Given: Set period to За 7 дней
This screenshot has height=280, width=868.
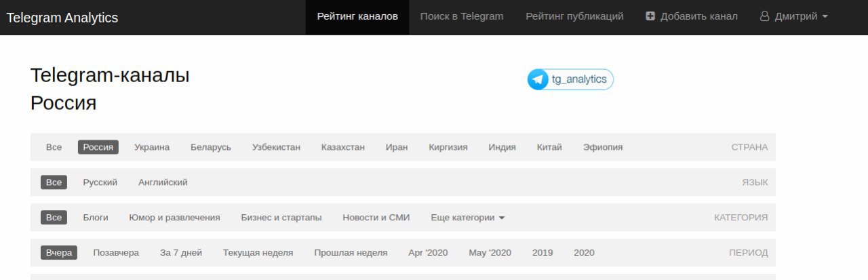Looking at the screenshot, I should coord(181,253).
